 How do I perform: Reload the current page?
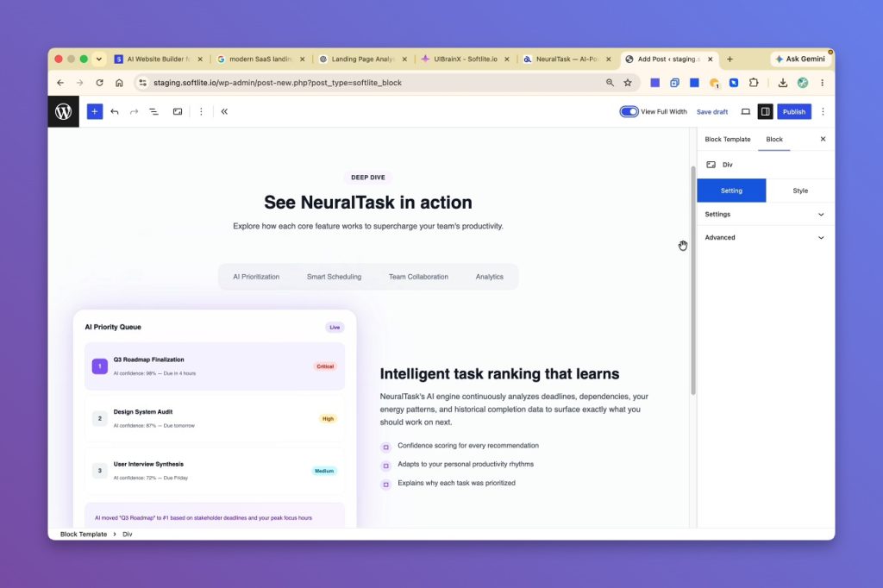(x=100, y=83)
